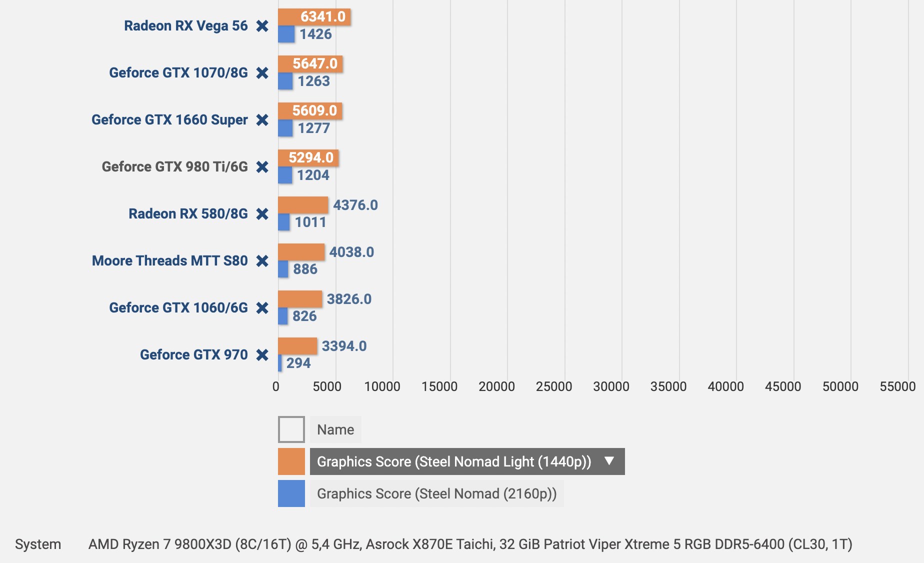Remove Geforce GTX 1070/8G with X icon
This screenshot has height=563, width=924.
point(262,73)
